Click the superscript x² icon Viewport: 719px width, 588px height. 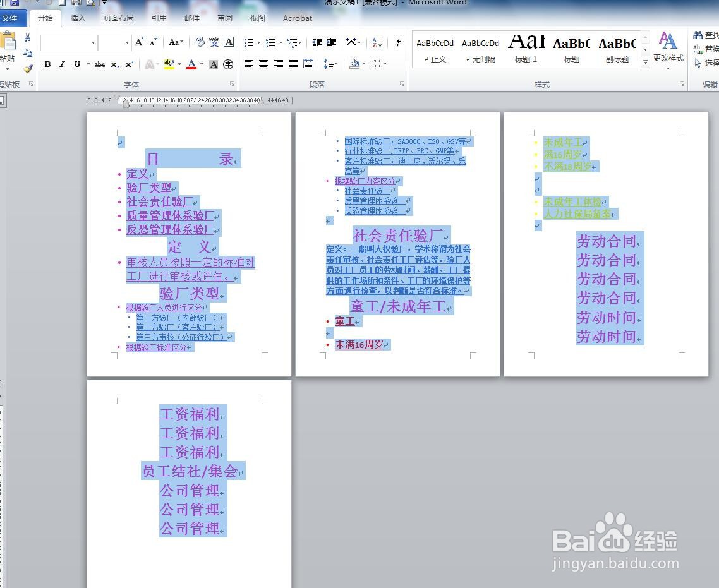click(130, 64)
